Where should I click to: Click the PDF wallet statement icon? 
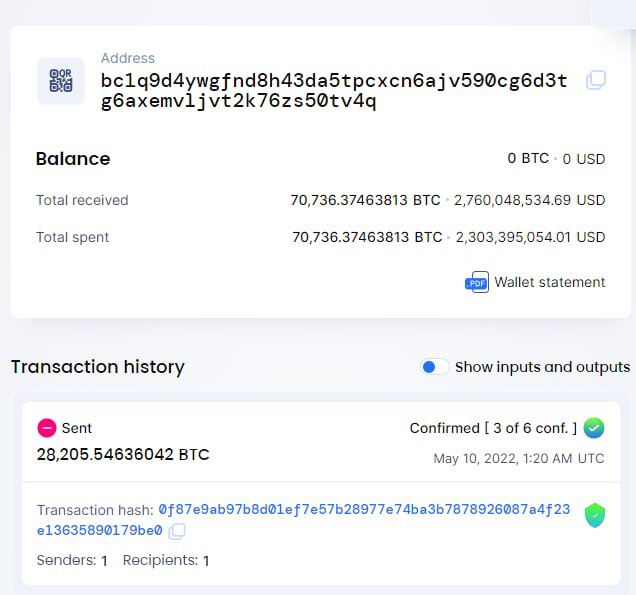(477, 282)
